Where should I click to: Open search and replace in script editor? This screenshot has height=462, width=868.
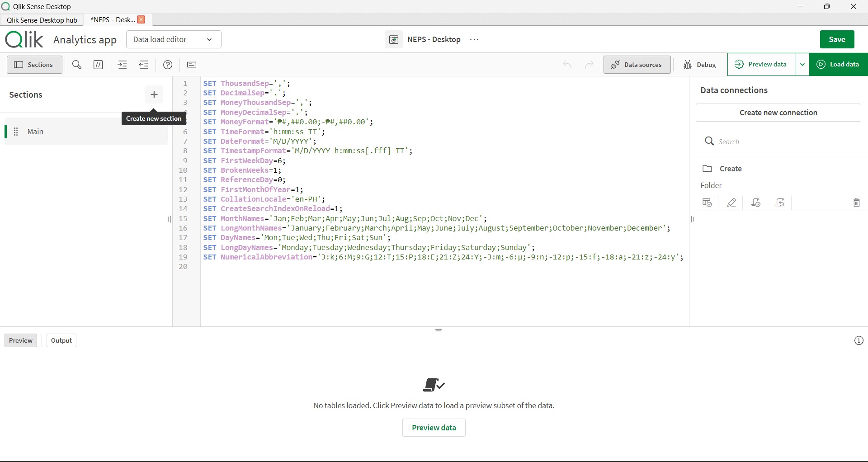pyautogui.click(x=77, y=65)
